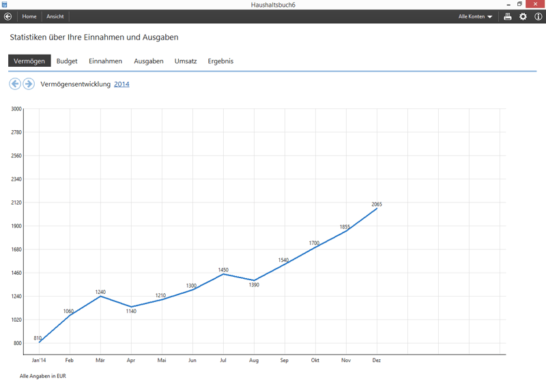Go to next year with right arrow

tap(29, 84)
